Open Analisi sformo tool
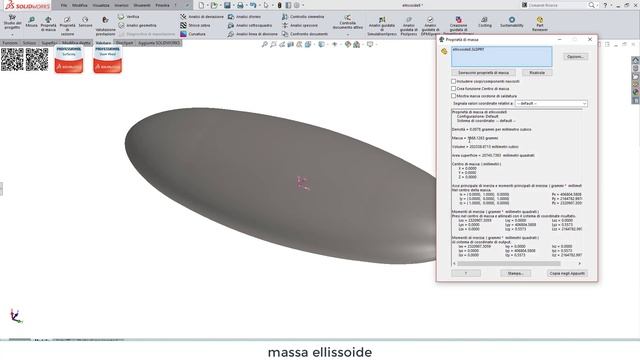The width and height of the screenshot is (640, 360). (x=244, y=17)
